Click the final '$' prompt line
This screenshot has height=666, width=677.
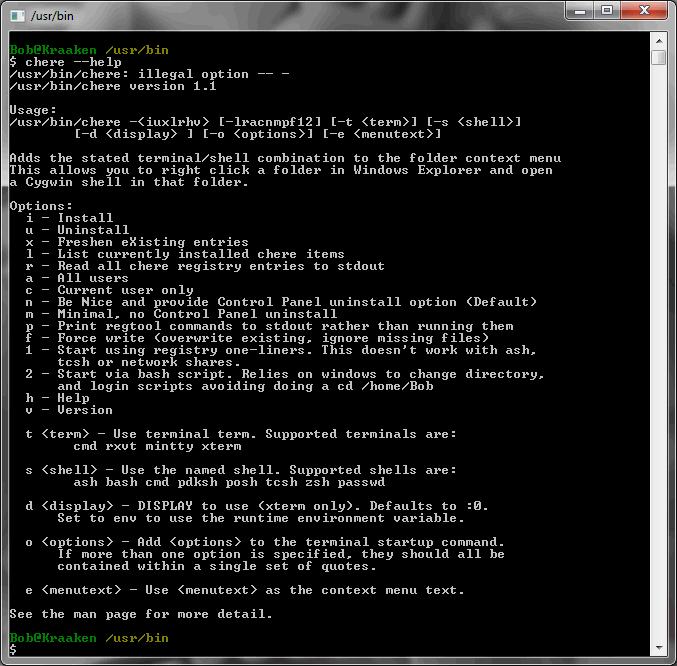(x=13, y=650)
